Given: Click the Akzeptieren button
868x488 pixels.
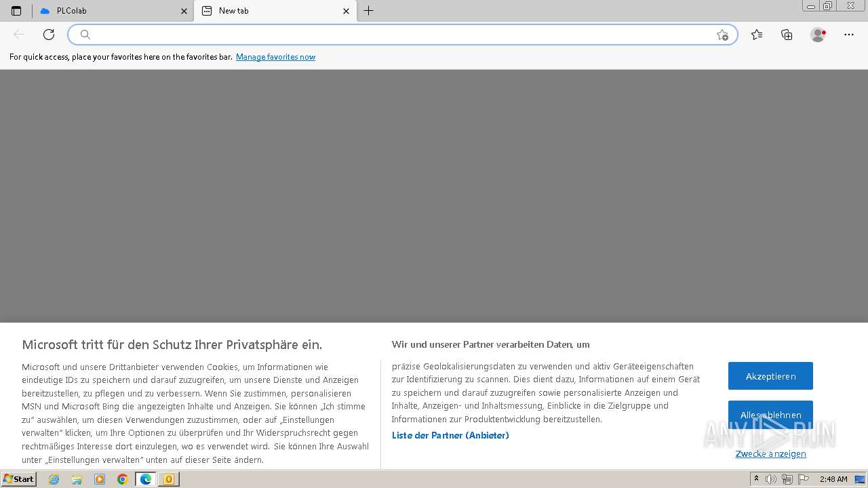Looking at the screenshot, I should click(x=770, y=376).
